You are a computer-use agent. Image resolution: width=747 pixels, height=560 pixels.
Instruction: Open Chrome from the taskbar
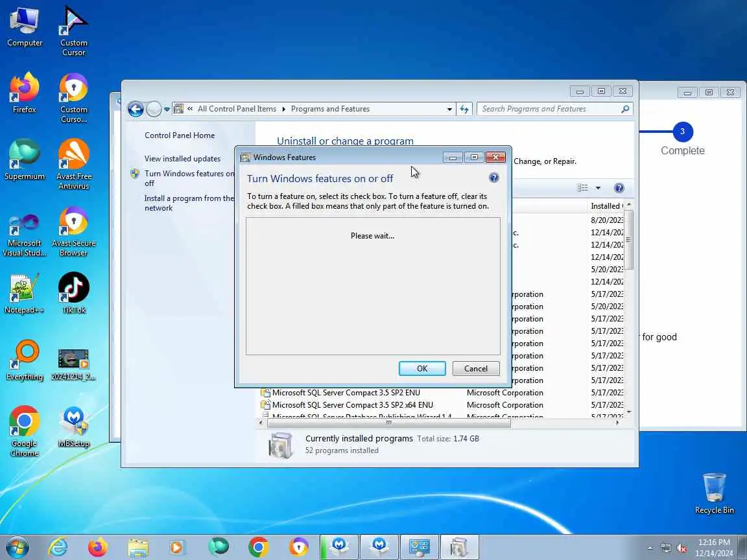click(259, 547)
